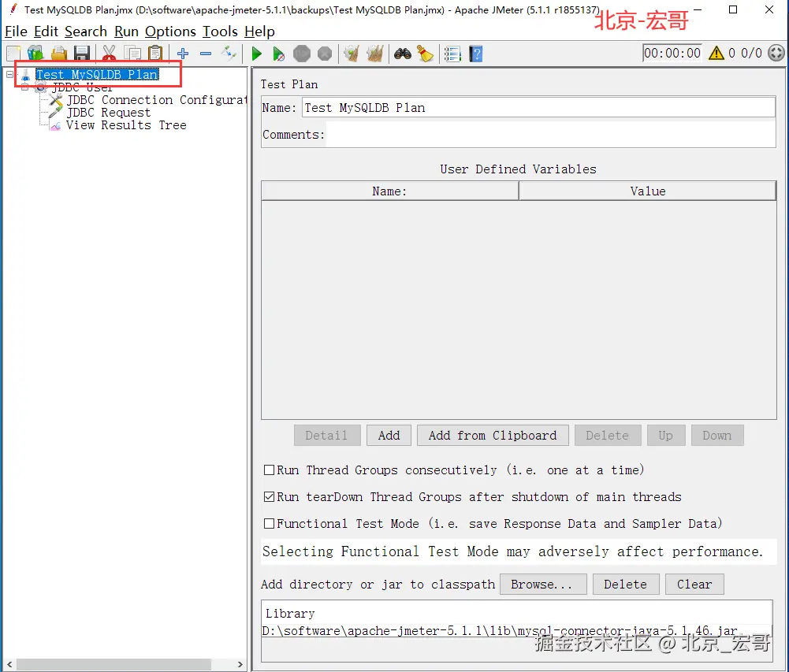This screenshot has height=672, width=789.
Task: Click the Value column header
Action: click(x=648, y=191)
